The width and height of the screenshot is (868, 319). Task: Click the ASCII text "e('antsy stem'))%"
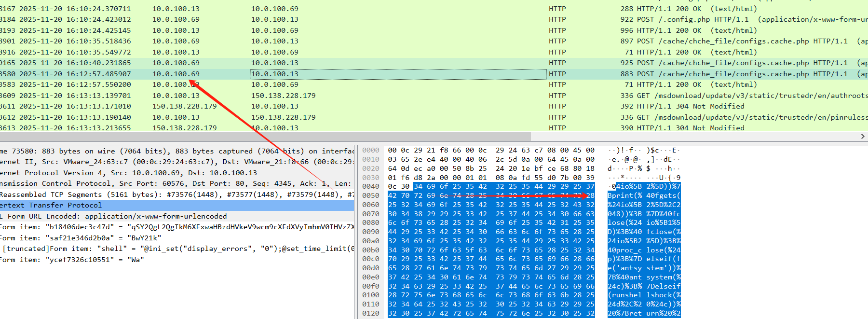[644, 268]
